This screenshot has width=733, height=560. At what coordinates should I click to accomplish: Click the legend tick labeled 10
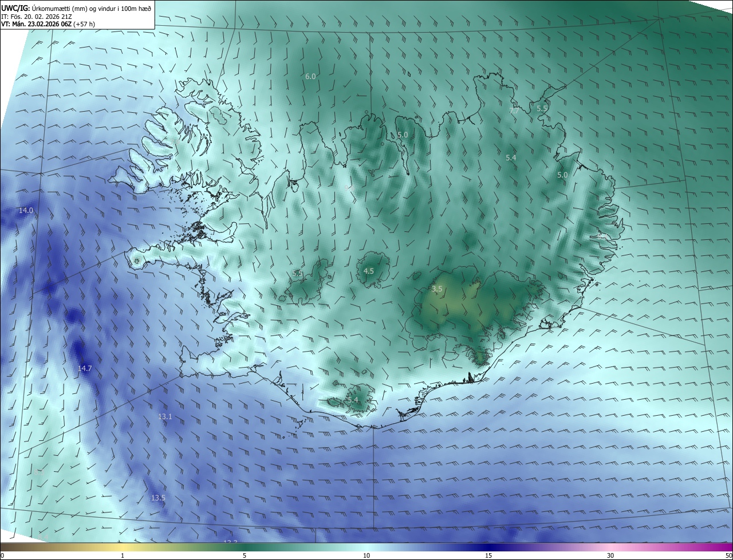(x=366, y=555)
